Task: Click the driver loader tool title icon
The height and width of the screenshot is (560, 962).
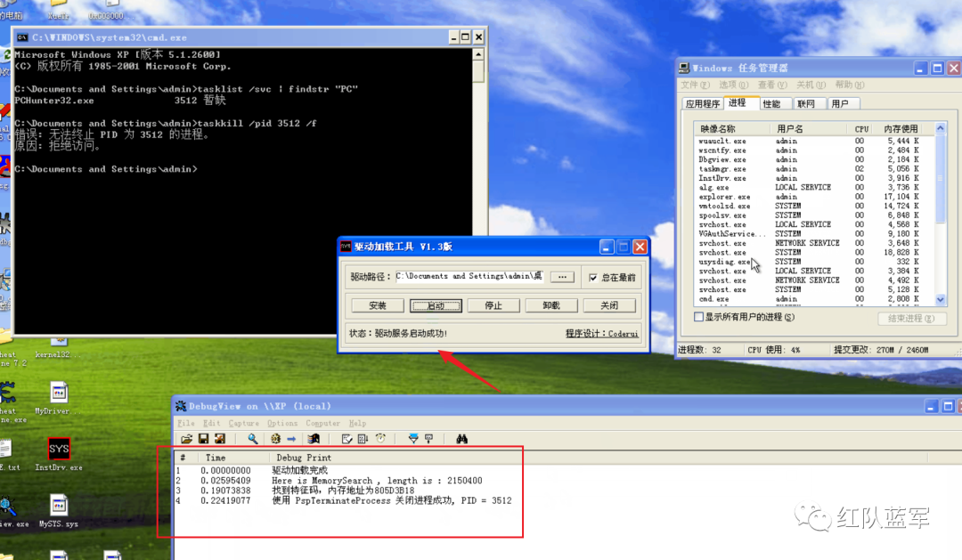Action: click(x=346, y=247)
